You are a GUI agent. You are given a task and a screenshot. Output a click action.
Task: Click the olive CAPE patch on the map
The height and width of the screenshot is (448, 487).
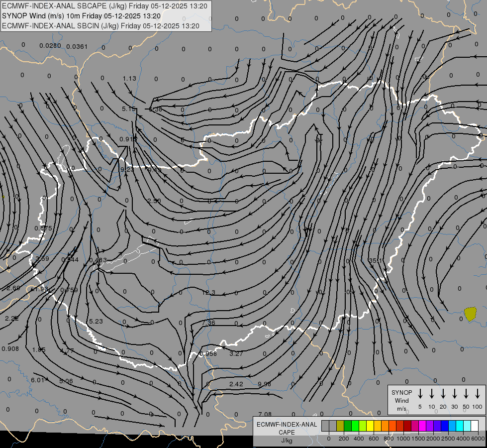[470, 314]
